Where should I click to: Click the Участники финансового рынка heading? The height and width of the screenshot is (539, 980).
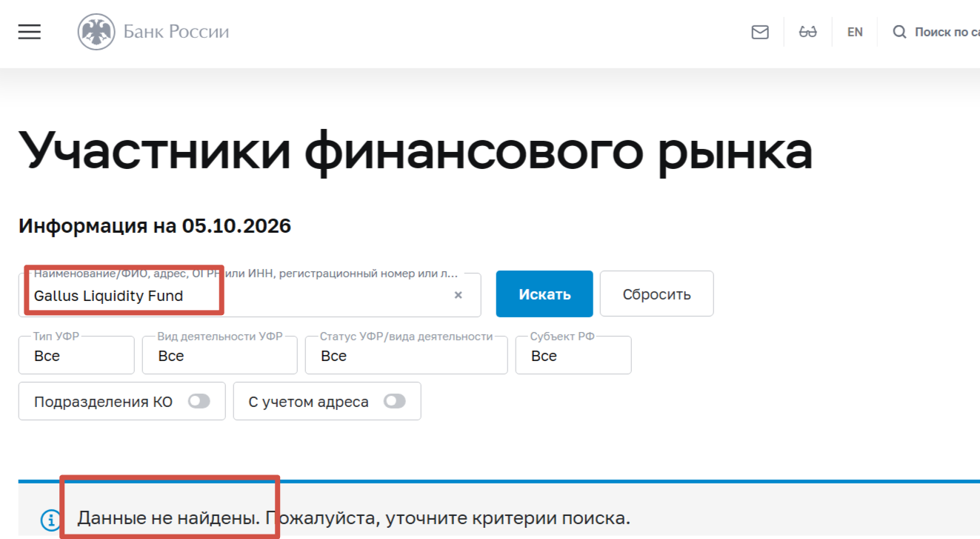[x=416, y=151]
